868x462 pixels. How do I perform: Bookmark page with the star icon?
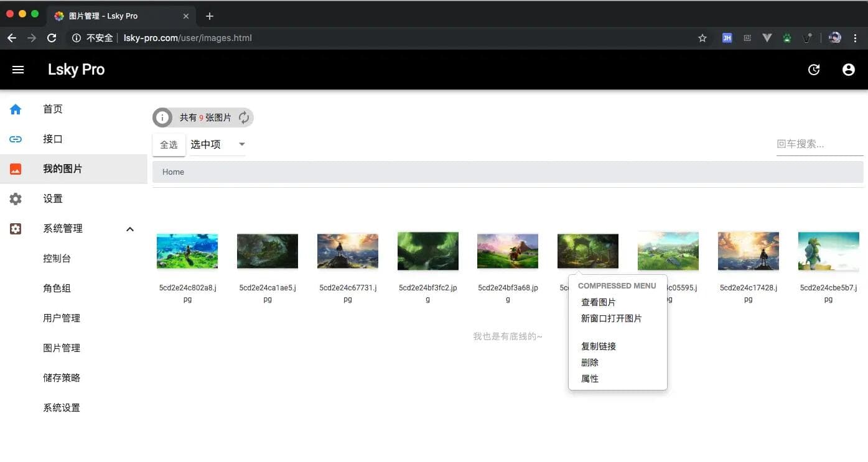[702, 38]
